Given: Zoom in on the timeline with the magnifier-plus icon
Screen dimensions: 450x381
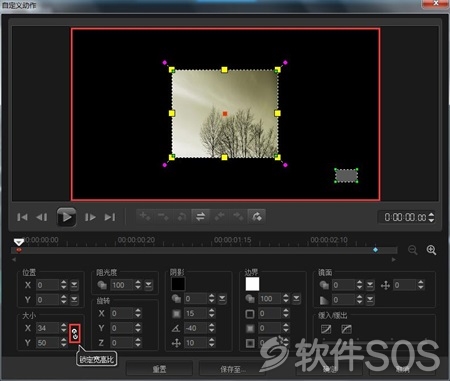Looking at the screenshot, I should click(431, 250).
